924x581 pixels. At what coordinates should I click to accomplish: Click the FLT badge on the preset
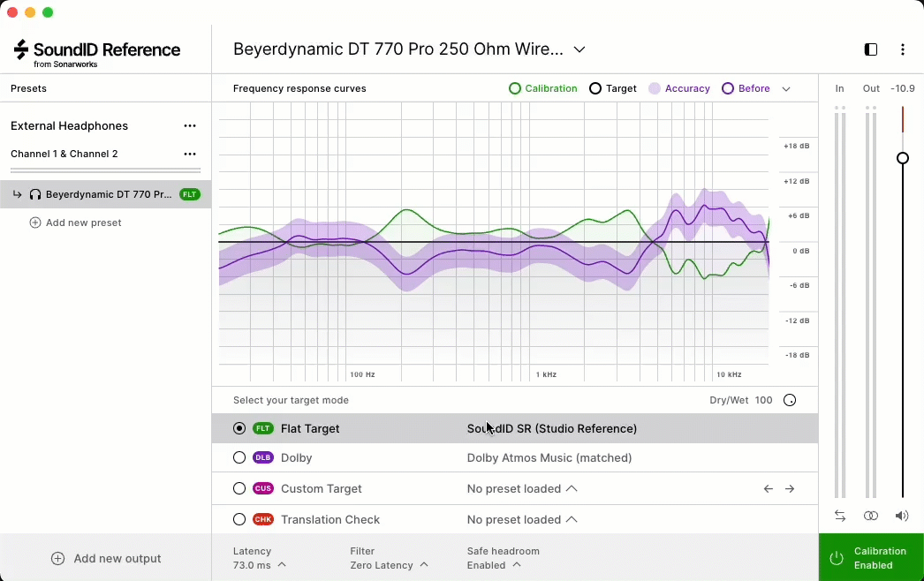(x=190, y=194)
